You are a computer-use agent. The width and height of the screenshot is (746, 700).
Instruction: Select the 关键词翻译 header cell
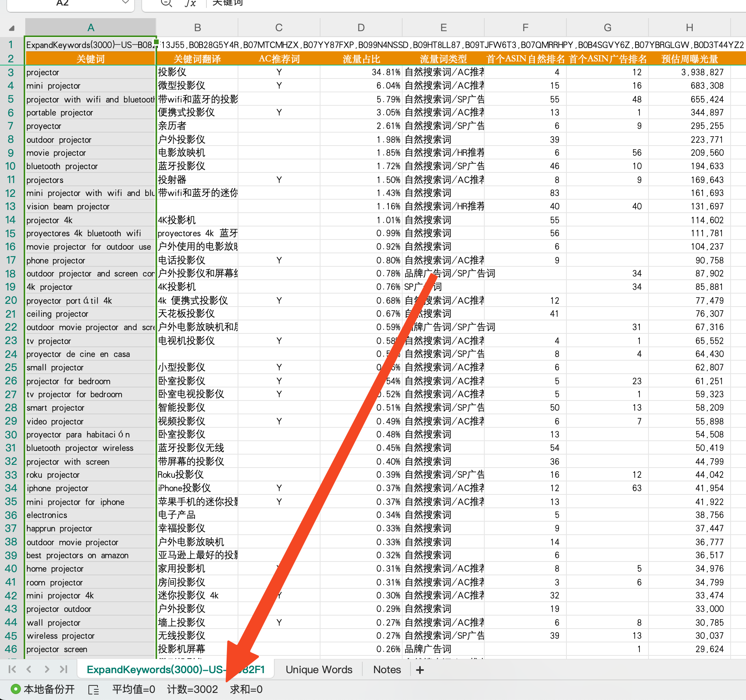point(197,59)
